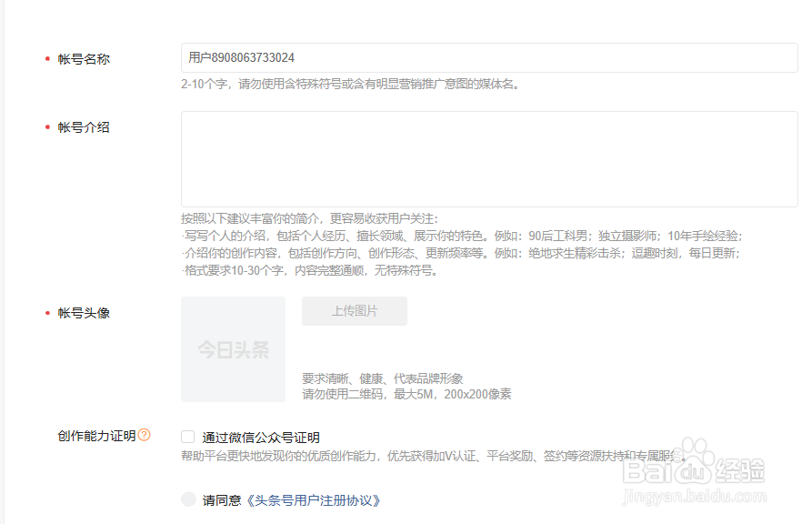This screenshot has width=812, height=524.
Task: Open the 《头条号用户注册协议》 link
Action: point(314,500)
